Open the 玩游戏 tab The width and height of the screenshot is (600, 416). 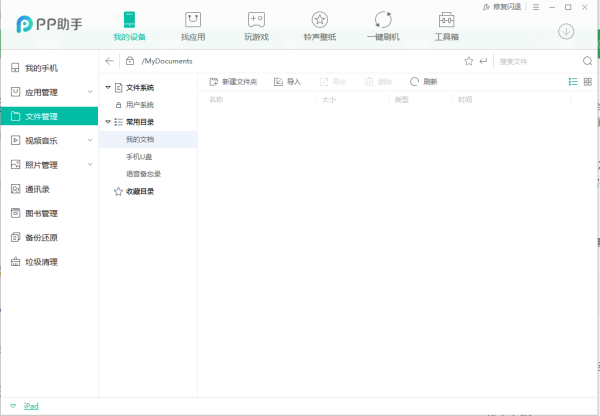[x=256, y=26]
